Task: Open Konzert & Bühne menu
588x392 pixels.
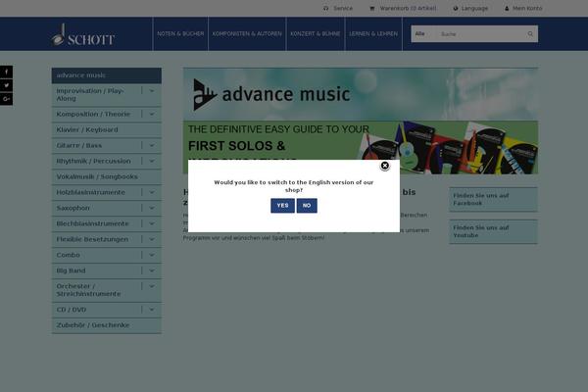Action: 315,33
